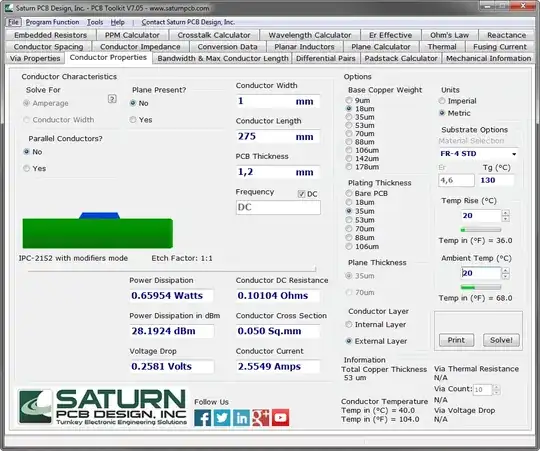This screenshot has width=540, height=451.
Task: Select 106um plating thickness
Action: tap(349, 246)
